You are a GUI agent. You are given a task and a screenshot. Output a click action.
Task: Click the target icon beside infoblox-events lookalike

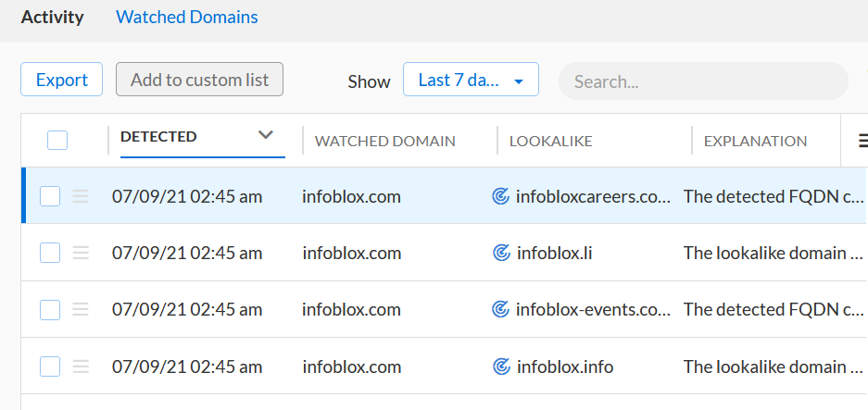point(501,310)
